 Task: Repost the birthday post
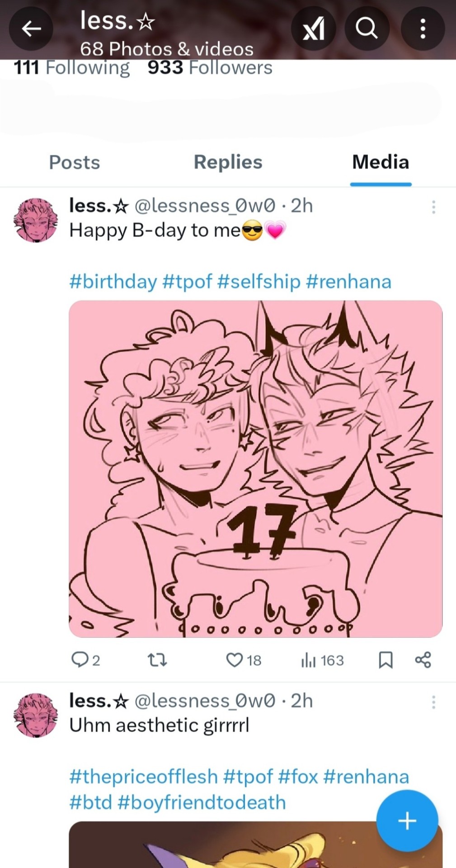[158, 660]
